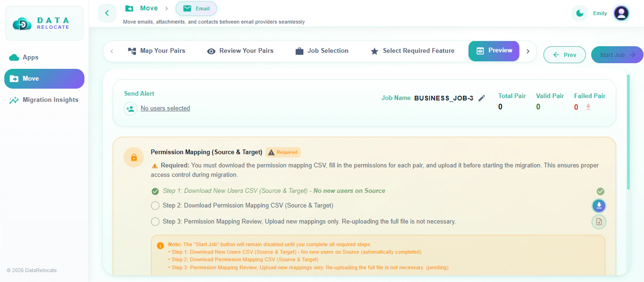
Task: Edit job name with pencil icon
Action: coord(482,98)
